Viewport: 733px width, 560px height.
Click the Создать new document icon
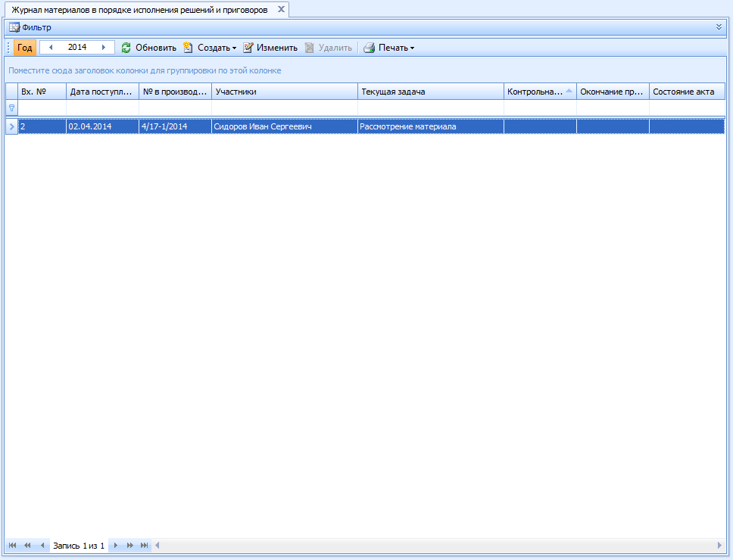pyautogui.click(x=188, y=48)
